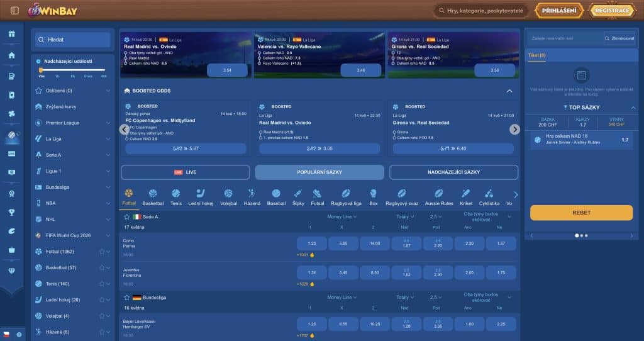
Task: Switch to the POPULÁRNÍ SÁZKY tab
Action: pos(319,172)
